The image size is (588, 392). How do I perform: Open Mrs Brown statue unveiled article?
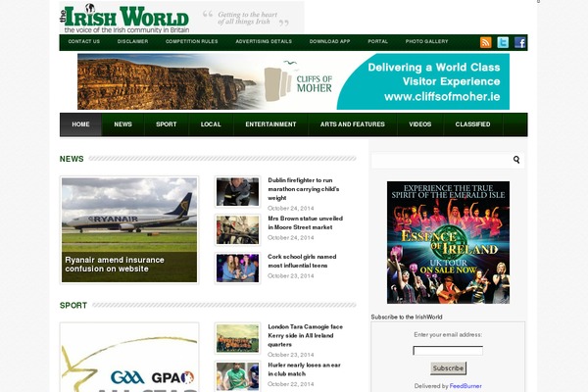click(305, 222)
